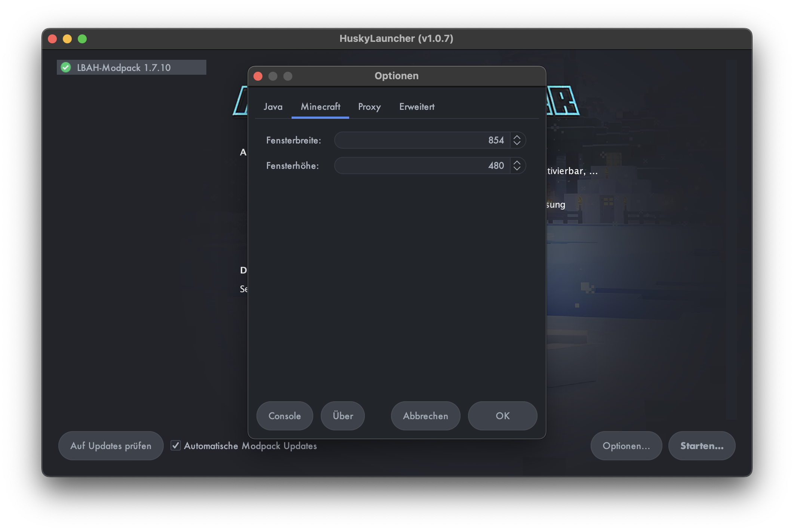Click the Fensterbreite label

293,140
